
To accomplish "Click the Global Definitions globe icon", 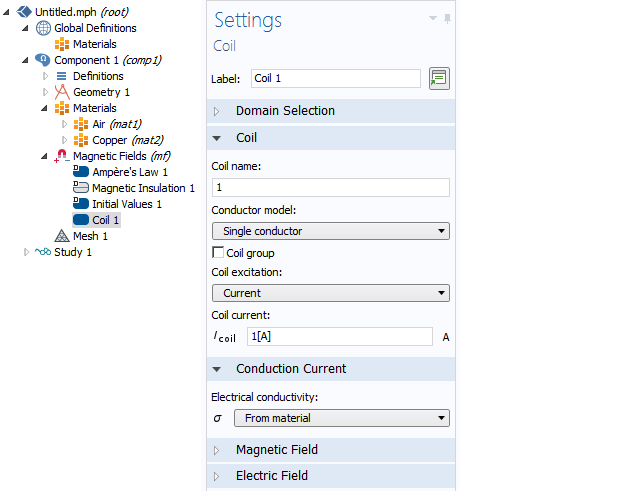I will [43, 28].
